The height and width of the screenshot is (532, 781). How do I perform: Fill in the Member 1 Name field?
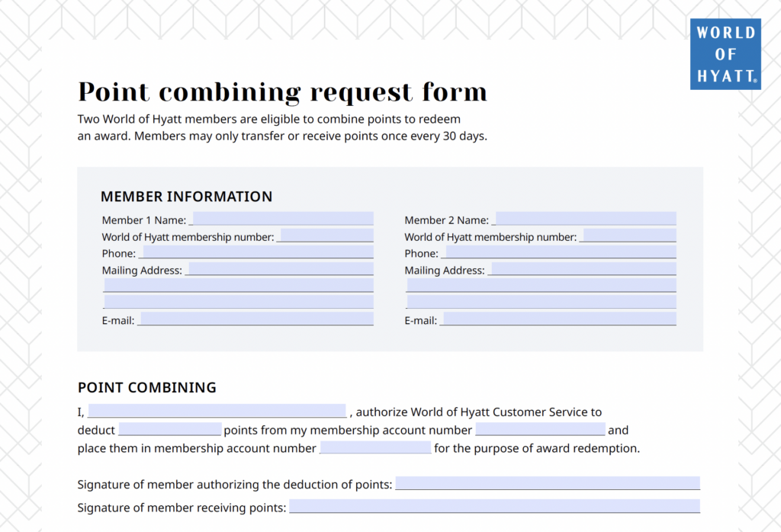(284, 219)
